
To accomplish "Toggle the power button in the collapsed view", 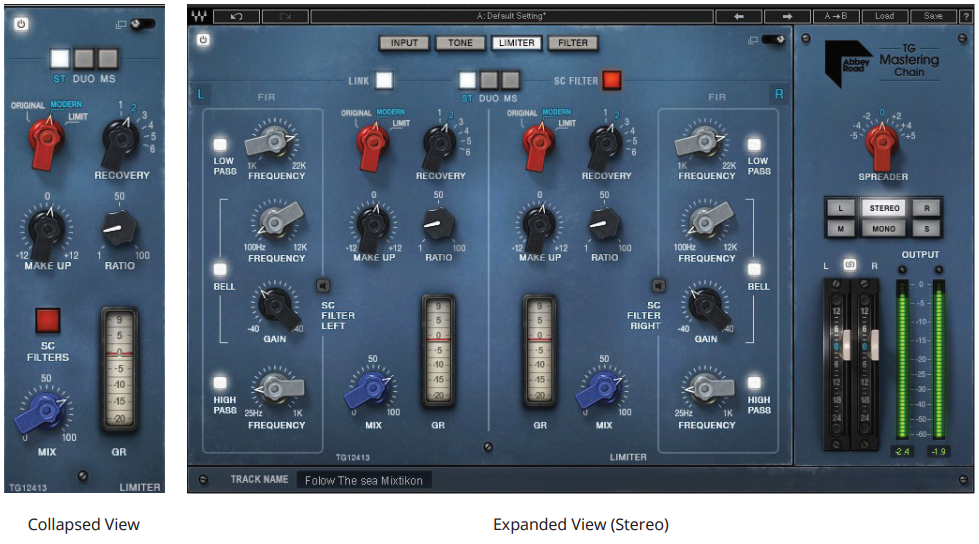I will tap(21, 24).
